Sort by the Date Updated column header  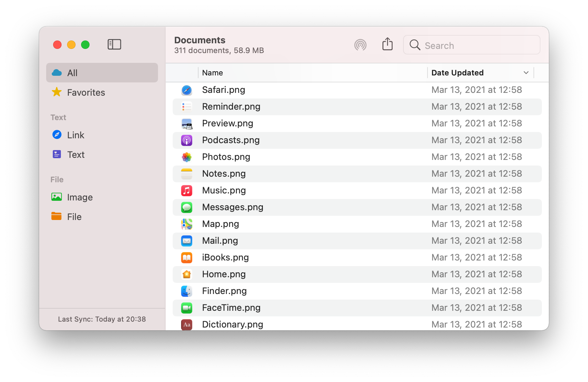(481, 73)
